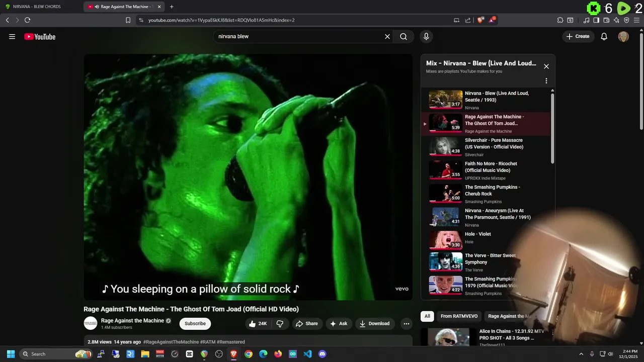Play Hole - Violet from mix
Image resolution: width=644 pixels, height=362 pixels.
[x=486, y=241]
